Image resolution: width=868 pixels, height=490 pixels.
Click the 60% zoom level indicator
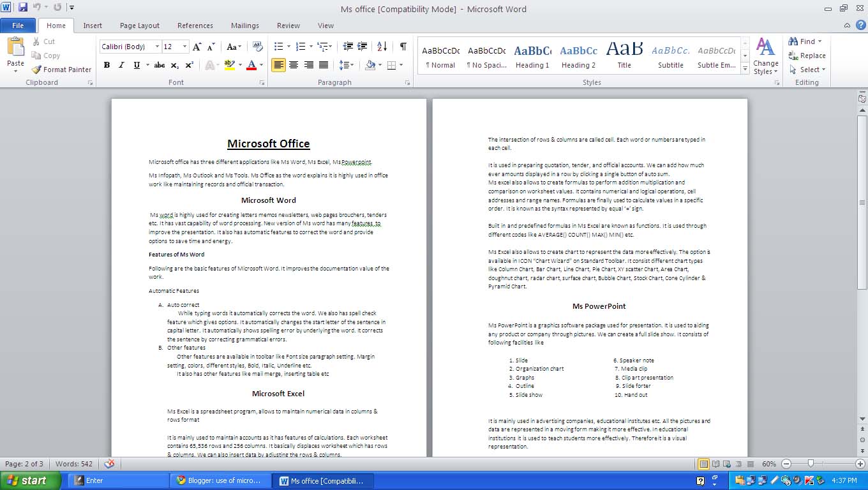(x=769, y=464)
